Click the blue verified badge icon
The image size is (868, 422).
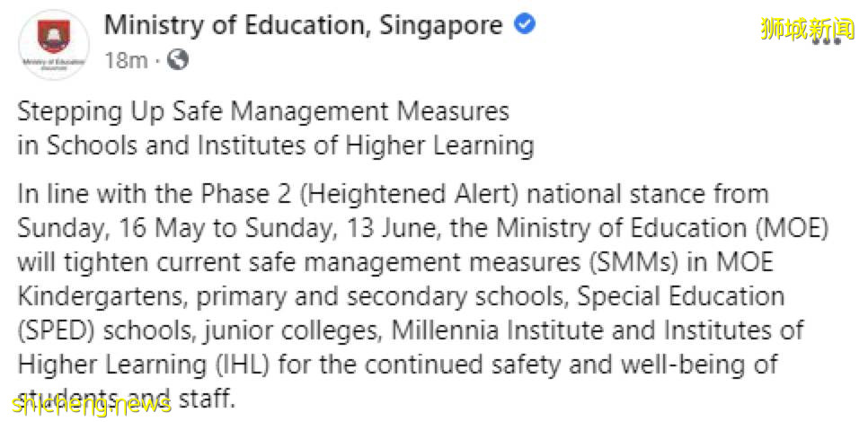pyautogui.click(x=525, y=25)
